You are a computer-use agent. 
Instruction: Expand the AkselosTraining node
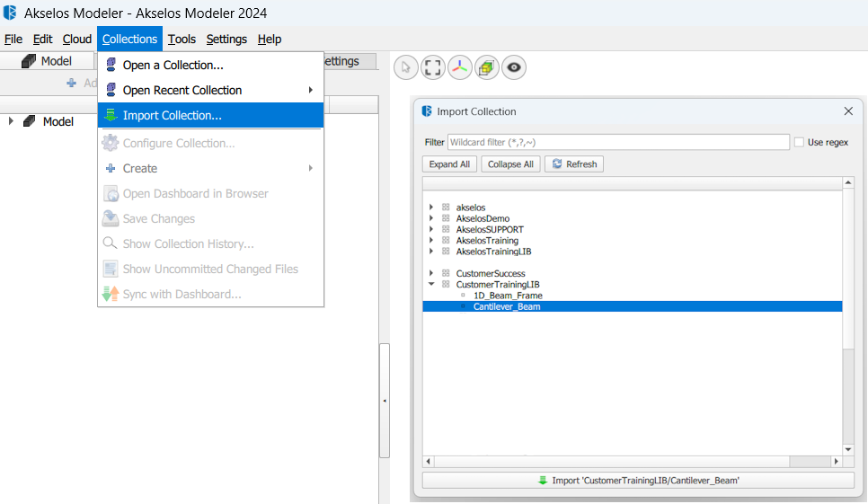431,240
